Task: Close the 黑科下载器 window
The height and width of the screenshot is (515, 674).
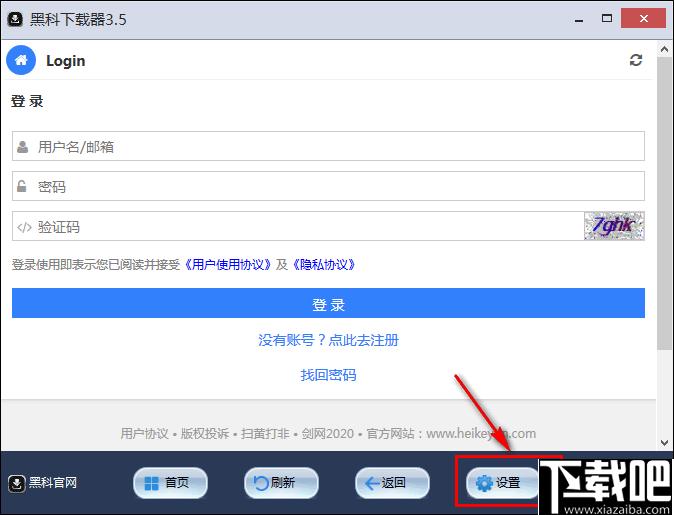Action: [643, 18]
